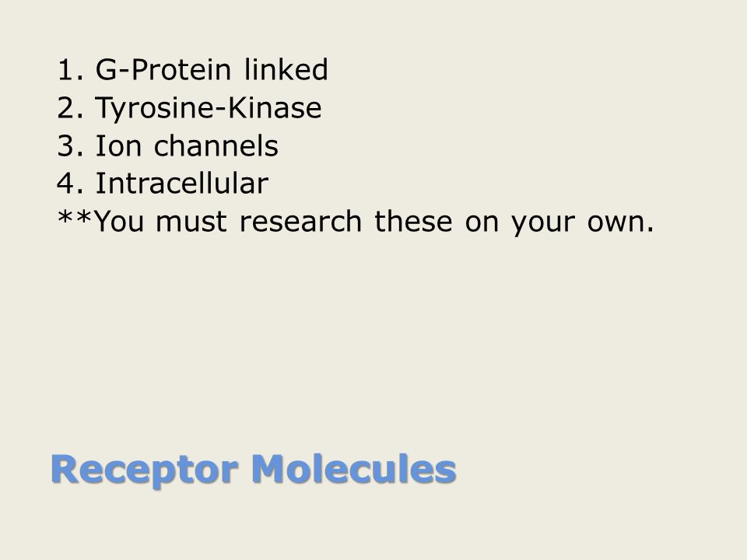
Task: Click the word 'these' in the note
Action: 413,222
